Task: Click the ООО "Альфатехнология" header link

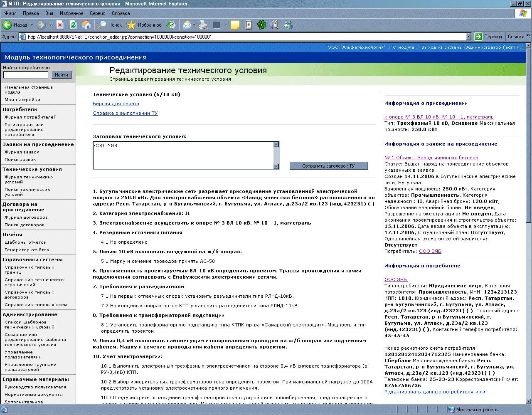Action: [356, 47]
